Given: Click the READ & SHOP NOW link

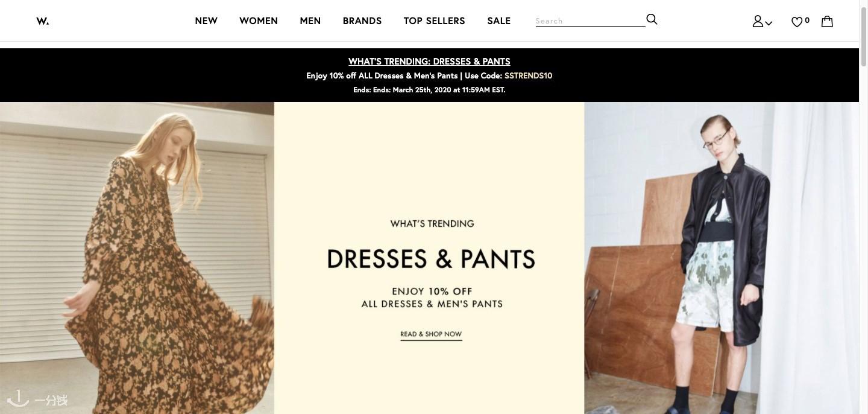Looking at the screenshot, I should click(x=431, y=334).
